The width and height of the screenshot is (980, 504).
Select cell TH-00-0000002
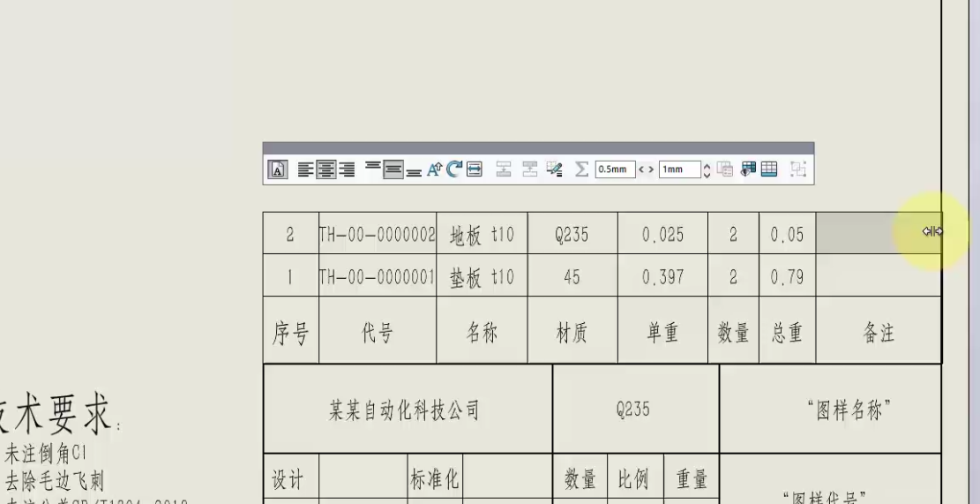click(378, 233)
